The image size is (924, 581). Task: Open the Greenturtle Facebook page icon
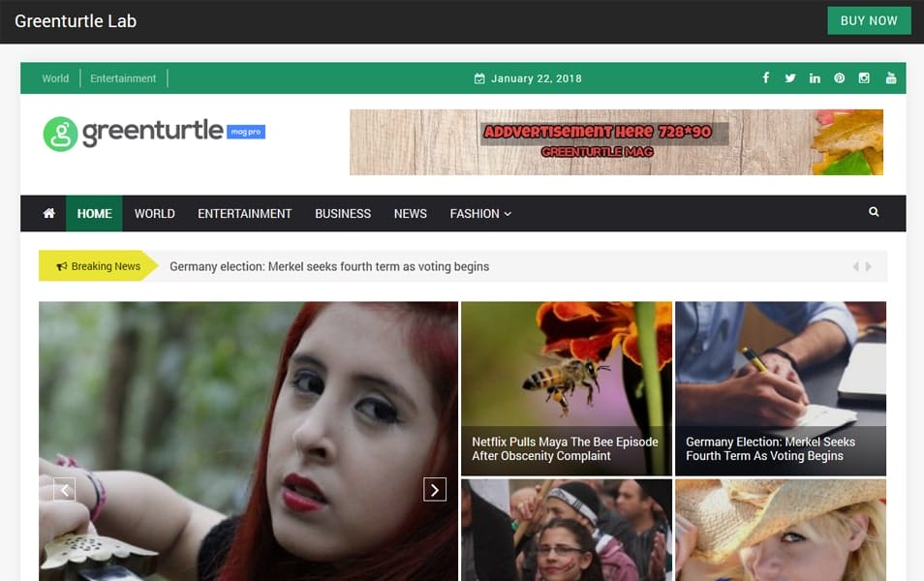pyautogui.click(x=765, y=77)
